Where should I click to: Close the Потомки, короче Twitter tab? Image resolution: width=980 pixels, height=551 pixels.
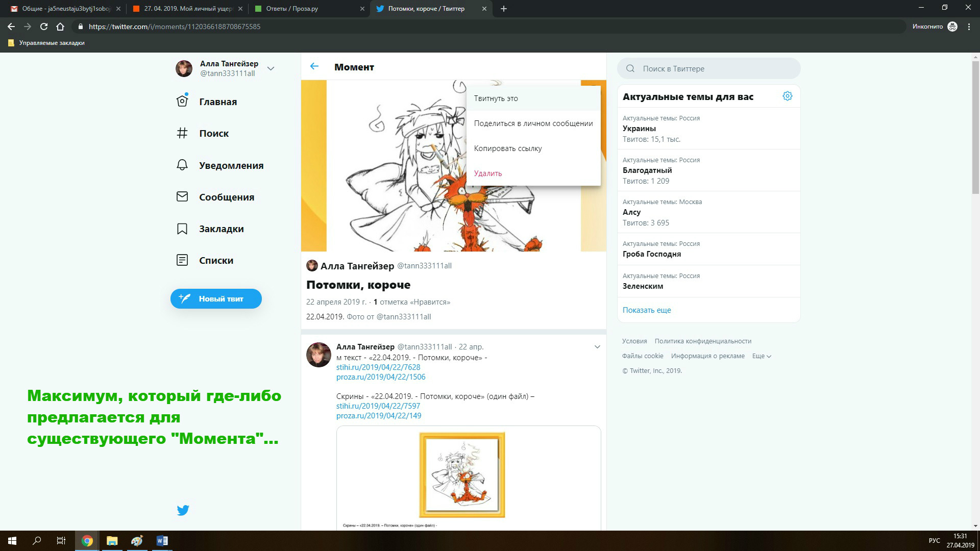click(x=484, y=9)
